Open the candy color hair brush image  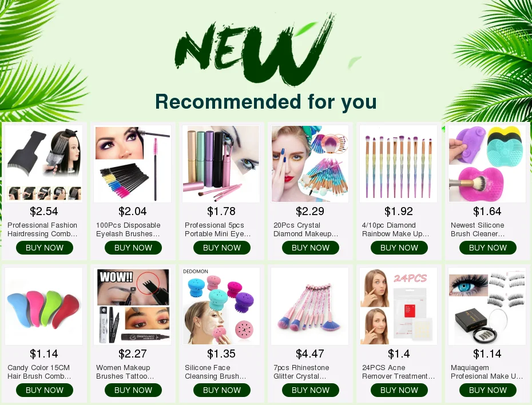coord(44,306)
